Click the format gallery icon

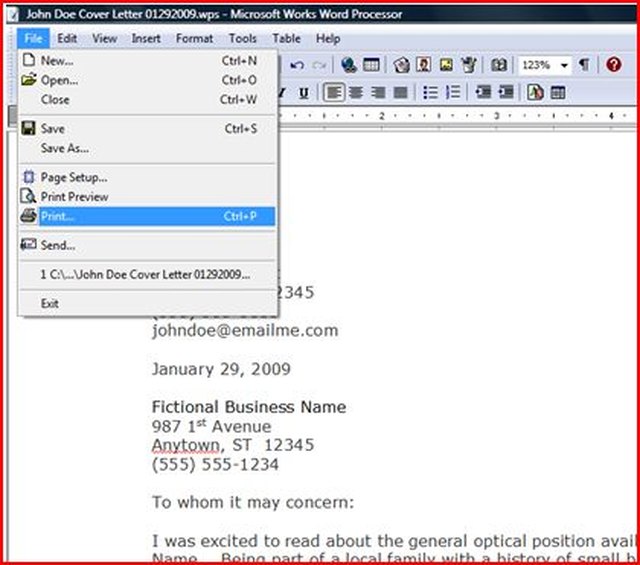pos(535,93)
